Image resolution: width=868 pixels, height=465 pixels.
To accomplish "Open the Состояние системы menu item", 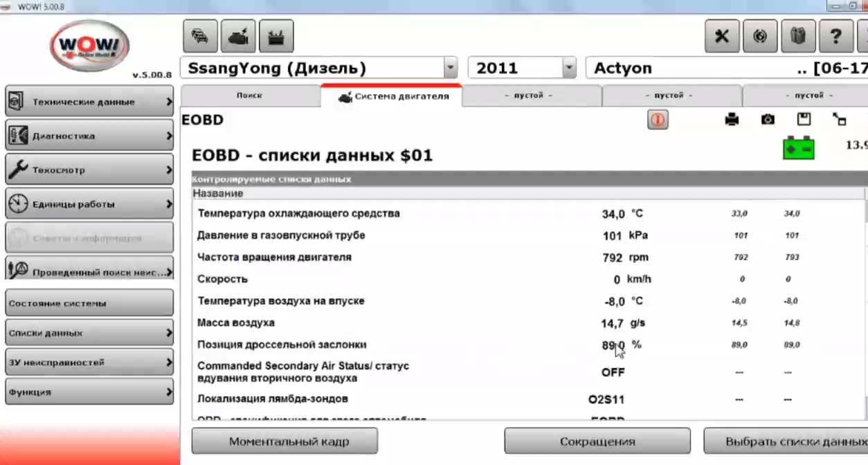I will (89, 303).
